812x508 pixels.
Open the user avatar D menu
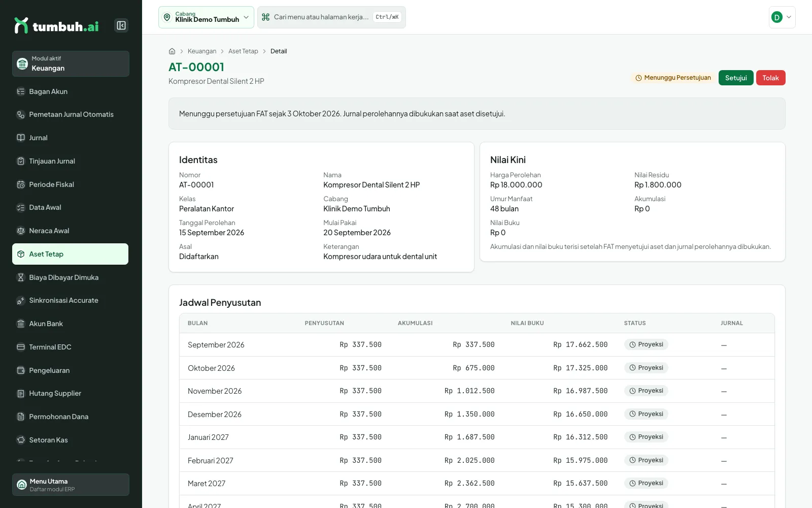coord(782,17)
